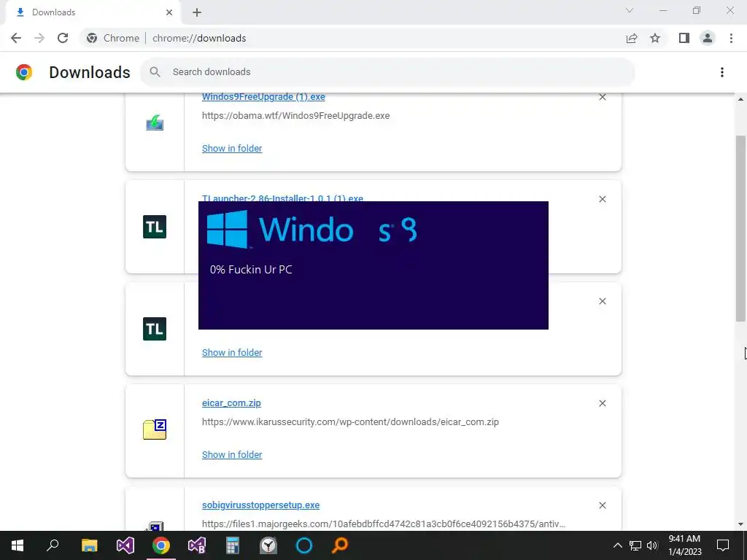Click the ikarussecurity.com source URL text
This screenshot has height=560, width=747.
[x=350, y=422]
